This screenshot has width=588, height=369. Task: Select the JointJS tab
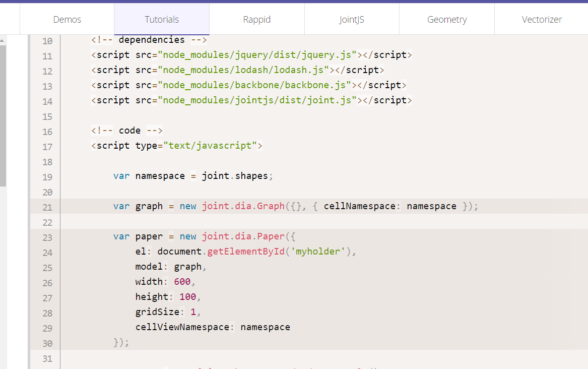click(x=352, y=20)
